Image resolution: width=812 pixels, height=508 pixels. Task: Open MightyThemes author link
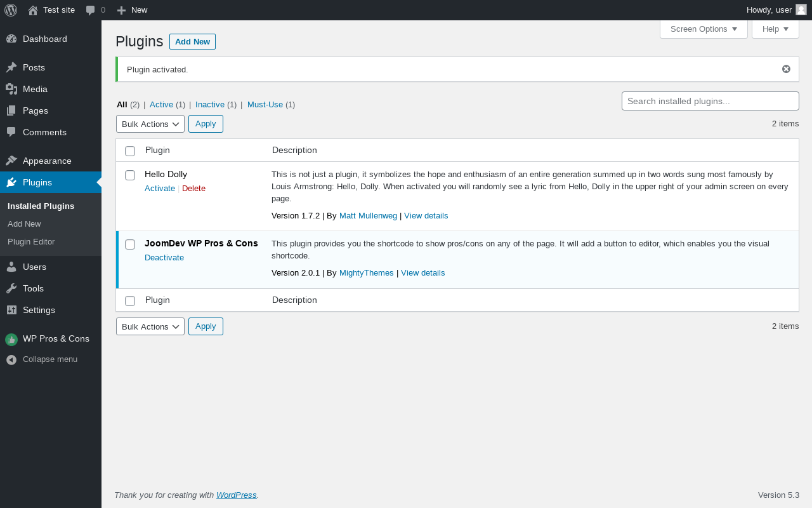coord(367,273)
